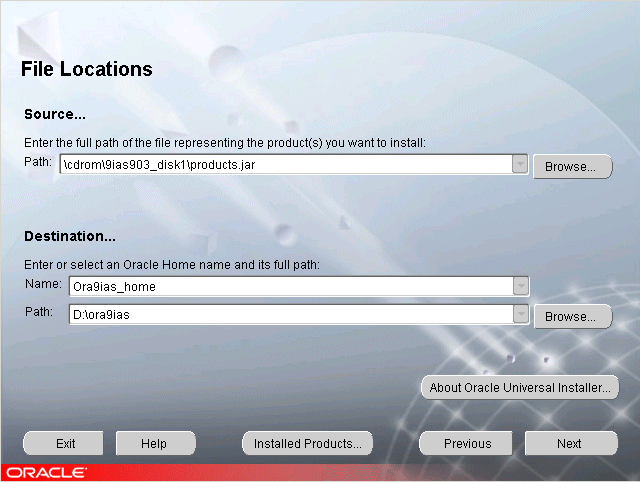The width and height of the screenshot is (640, 482).
Task: Expand the Oracle Home Name dropdown arrow
Action: (x=521, y=286)
